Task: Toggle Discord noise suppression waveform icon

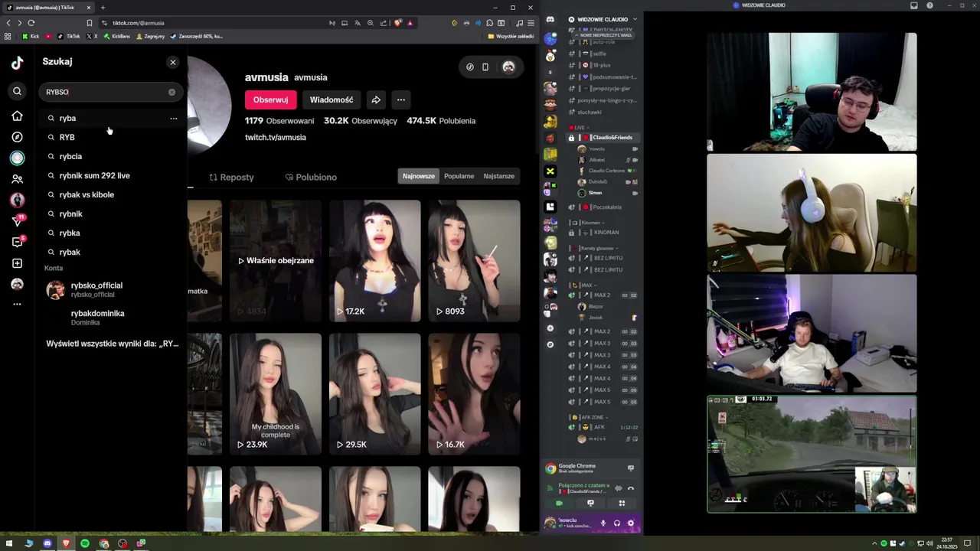Action: point(619,488)
